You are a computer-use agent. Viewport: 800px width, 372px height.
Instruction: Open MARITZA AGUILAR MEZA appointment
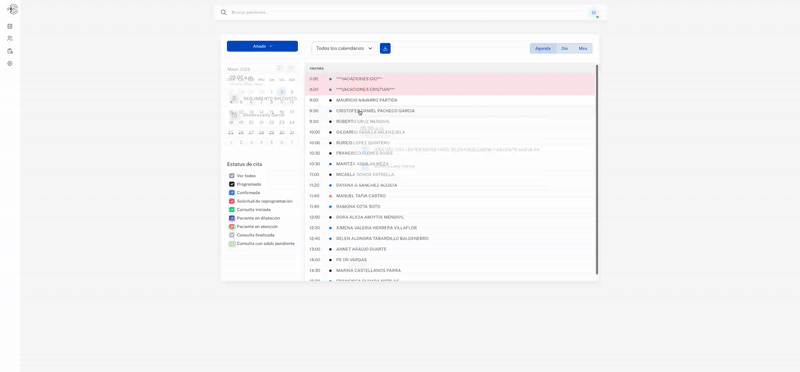[450, 164]
